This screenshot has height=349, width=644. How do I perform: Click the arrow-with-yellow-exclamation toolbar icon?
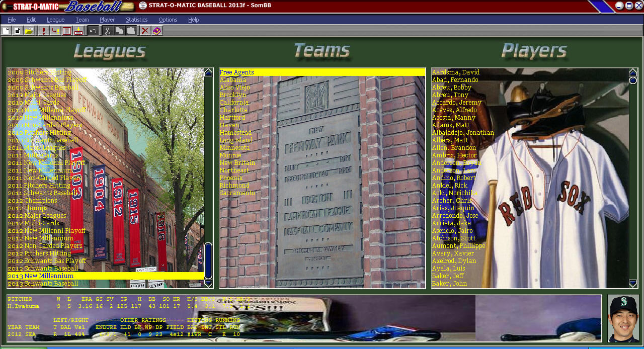pos(55,31)
